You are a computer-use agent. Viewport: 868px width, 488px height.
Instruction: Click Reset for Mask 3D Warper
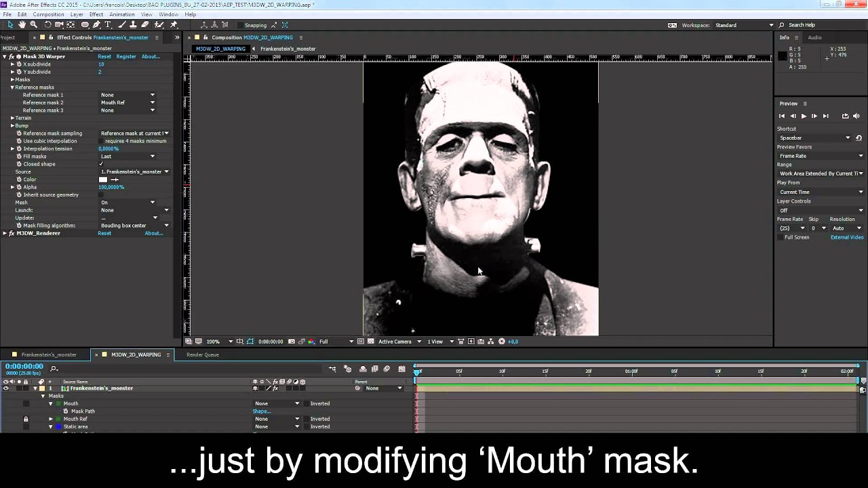tap(104, 56)
